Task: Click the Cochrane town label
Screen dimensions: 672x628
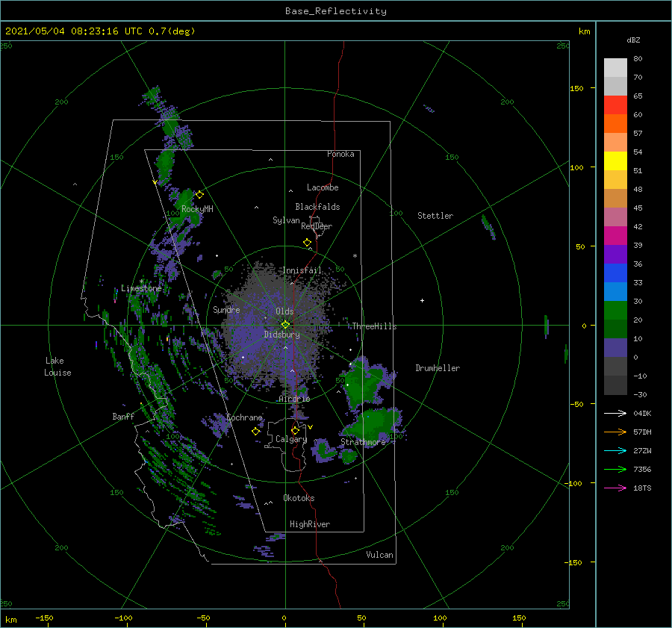Action: click(244, 417)
